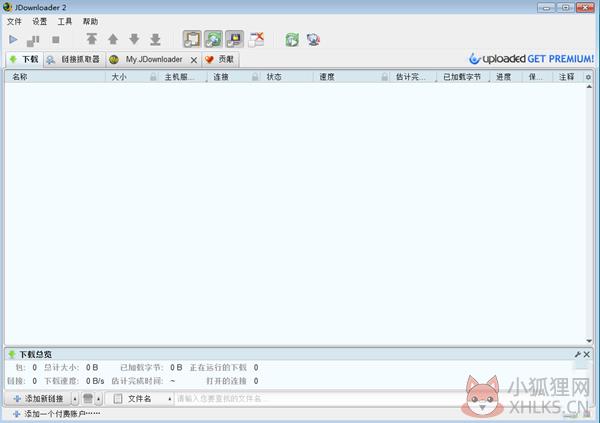Screen dimensions: 600x423
Task: Click the 已加载字节 column header
Action: click(x=462, y=77)
